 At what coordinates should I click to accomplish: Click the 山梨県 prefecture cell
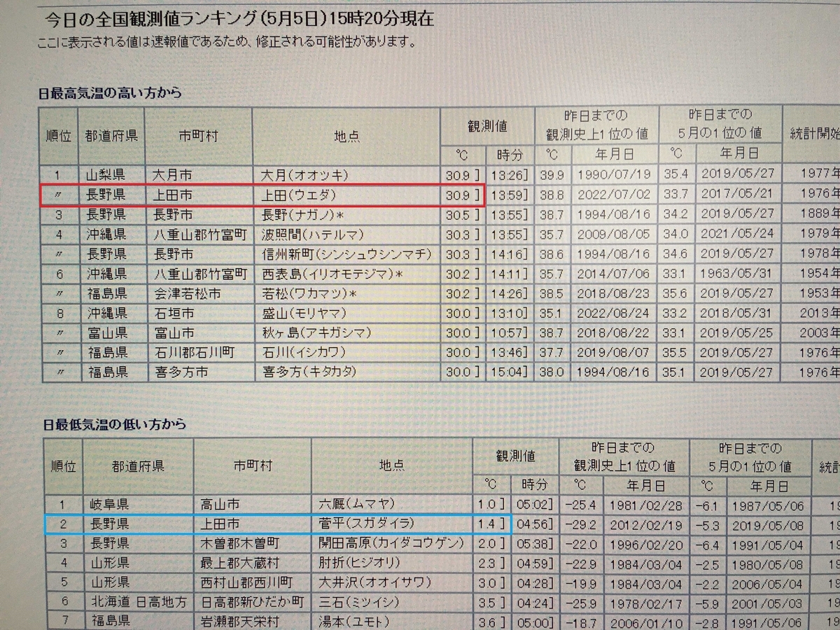(106, 174)
